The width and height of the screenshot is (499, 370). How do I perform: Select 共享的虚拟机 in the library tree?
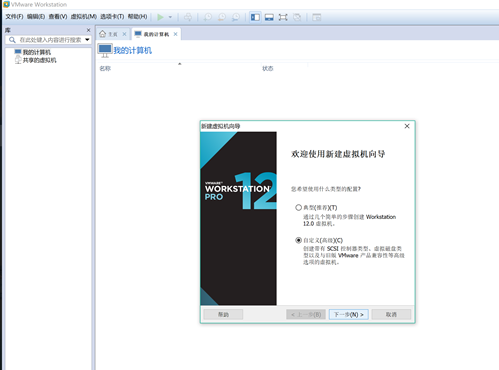pos(35,60)
